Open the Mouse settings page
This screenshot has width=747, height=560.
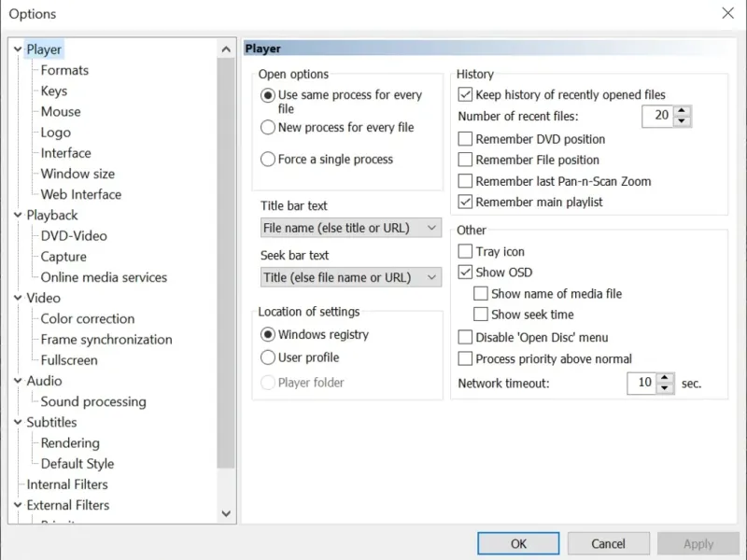(x=61, y=112)
